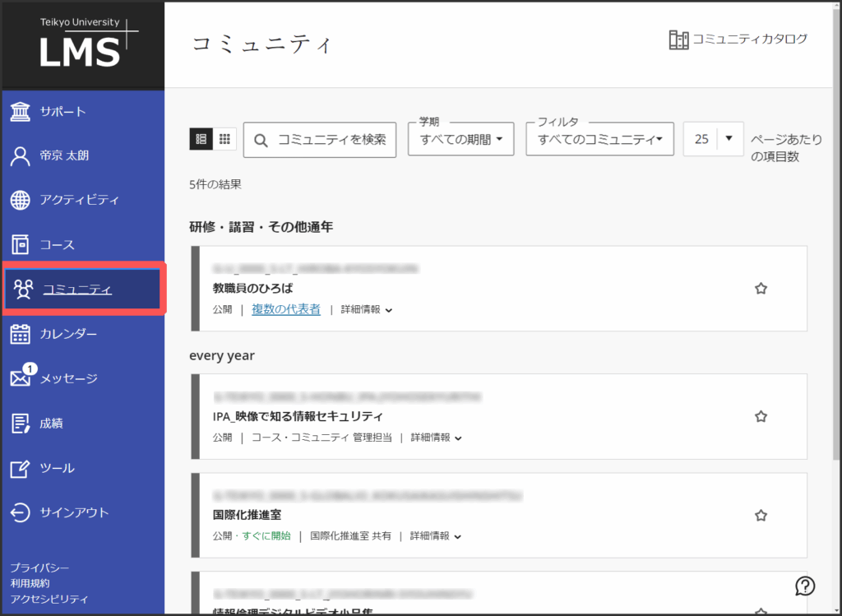Click the サインアウト arrow icon
Viewport: 842px width, 616px height.
21,512
